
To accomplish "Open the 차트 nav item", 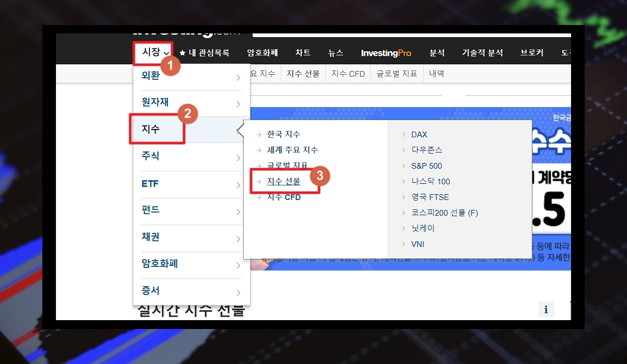I will coord(303,53).
